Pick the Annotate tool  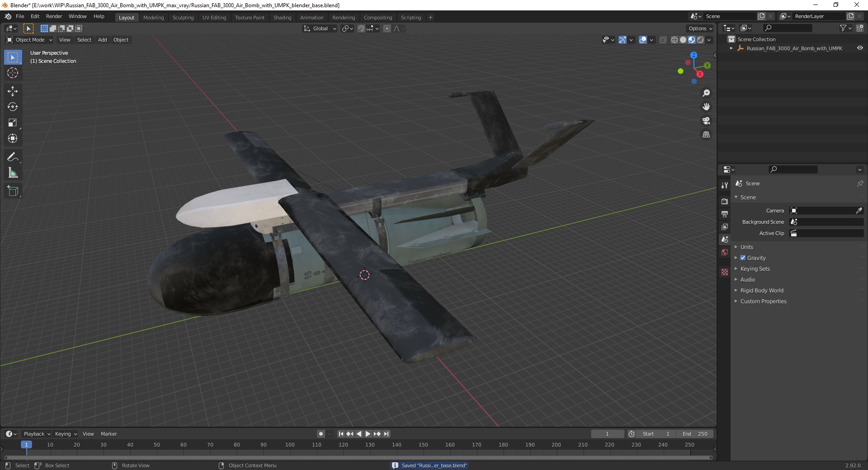click(x=13, y=157)
